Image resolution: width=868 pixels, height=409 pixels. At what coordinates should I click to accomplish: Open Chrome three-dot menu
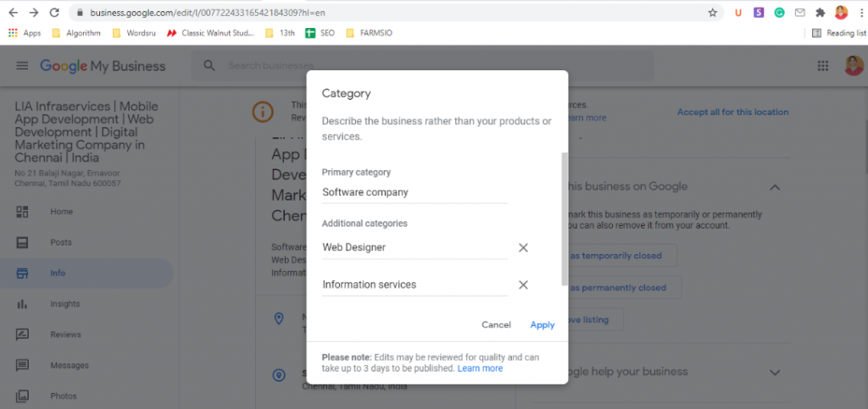click(x=861, y=12)
